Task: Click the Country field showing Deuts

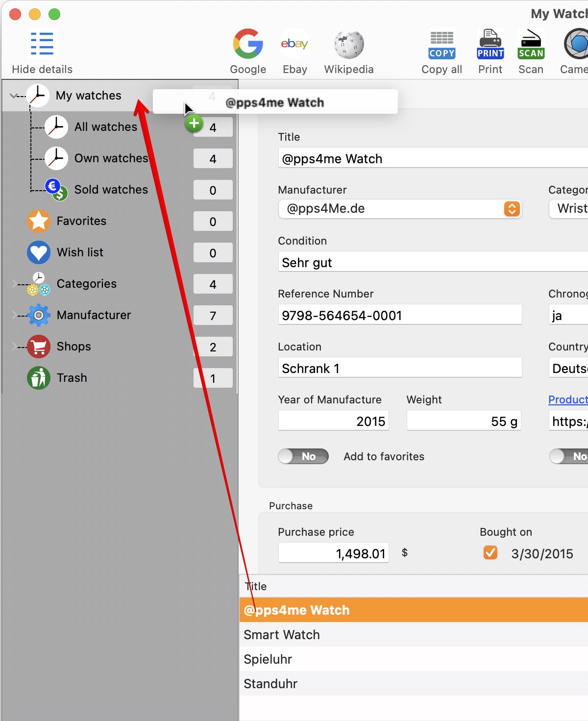Action: point(568,368)
